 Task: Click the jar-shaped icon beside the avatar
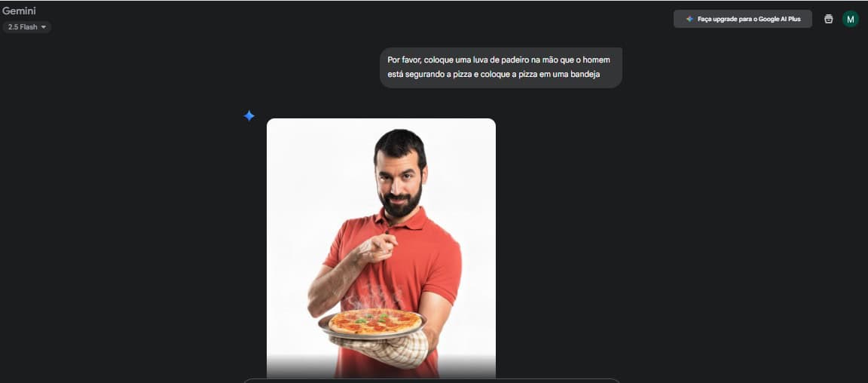[x=828, y=19]
